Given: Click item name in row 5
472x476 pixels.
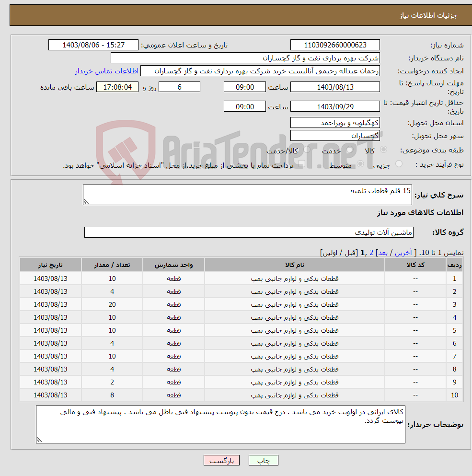Looking at the screenshot, I should 295,330.
